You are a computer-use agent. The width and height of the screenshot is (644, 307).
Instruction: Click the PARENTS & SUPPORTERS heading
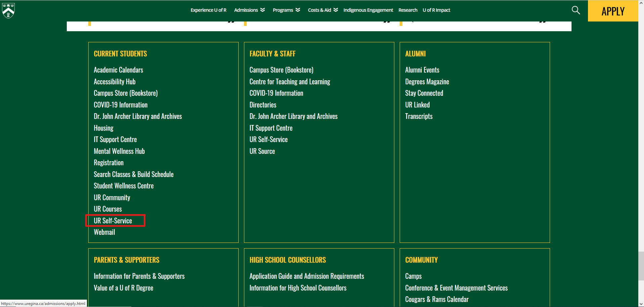[x=127, y=260]
